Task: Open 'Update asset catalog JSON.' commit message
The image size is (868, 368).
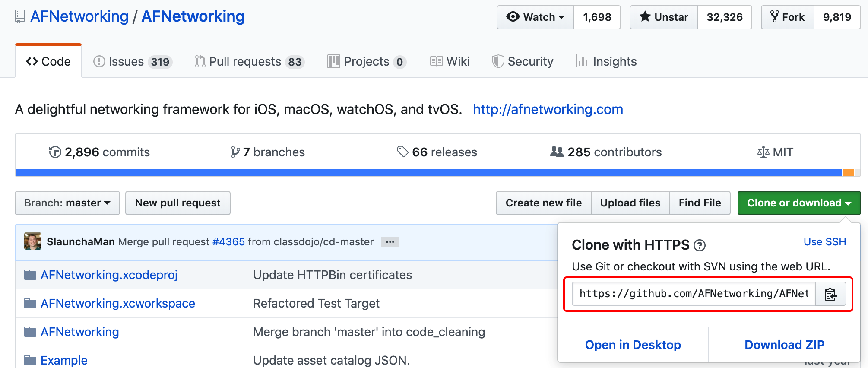Action: [x=332, y=360]
